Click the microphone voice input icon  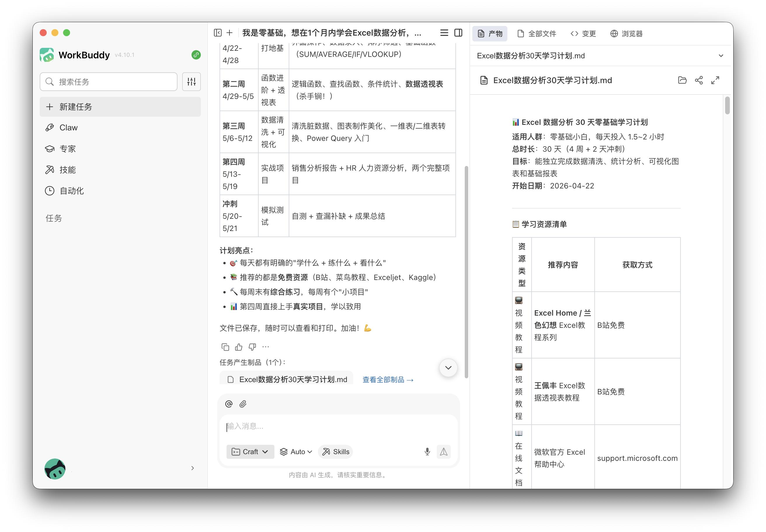(427, 452)
